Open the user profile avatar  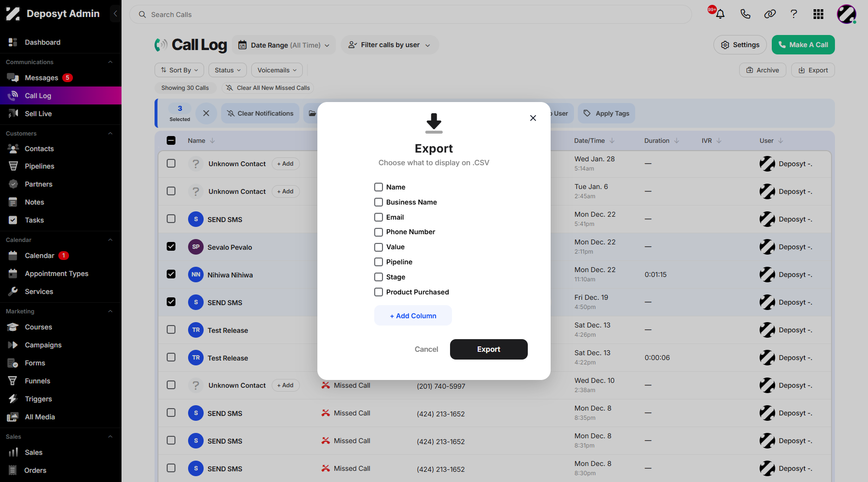coord(846,14)
